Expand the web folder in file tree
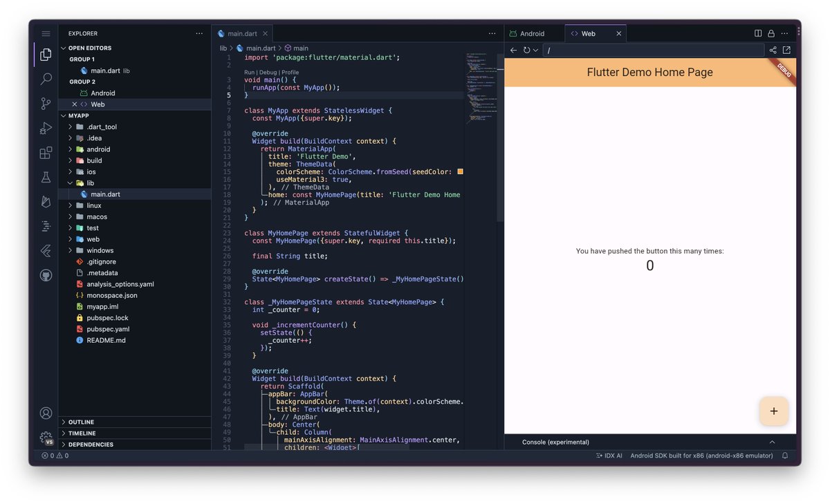830x504 pixels. (93, 239)
